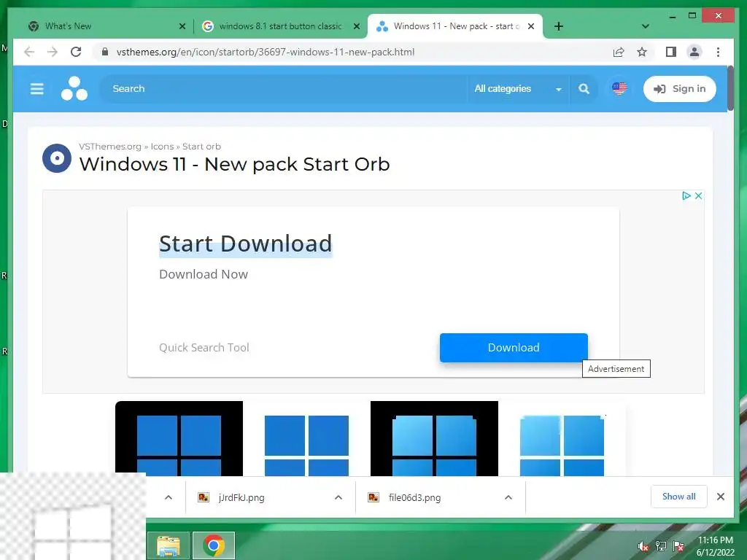Close the downloads bar

720,497
